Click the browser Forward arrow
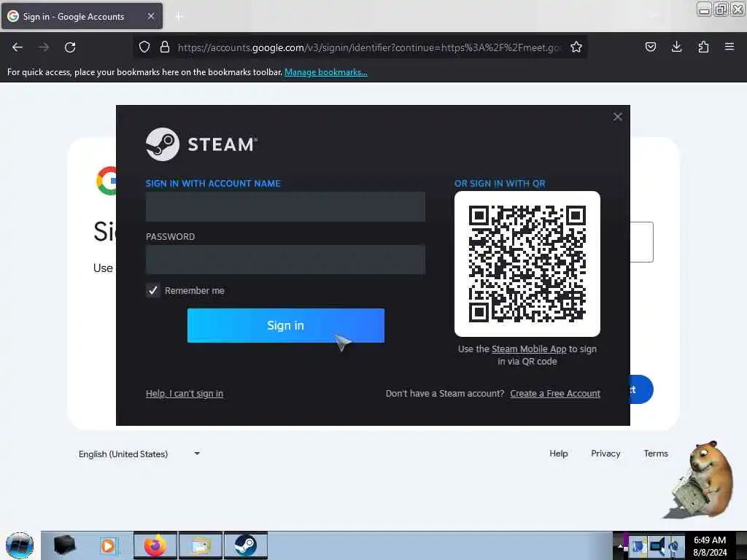Viewport: 747px width, 560px height. (44, 47)
